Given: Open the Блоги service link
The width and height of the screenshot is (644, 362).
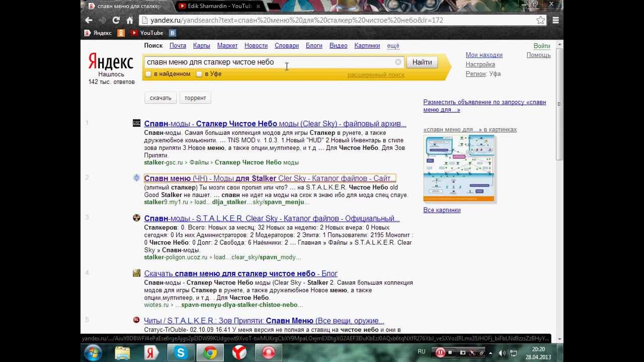Looking at the screenshot, I should click(x=314, y=45).
